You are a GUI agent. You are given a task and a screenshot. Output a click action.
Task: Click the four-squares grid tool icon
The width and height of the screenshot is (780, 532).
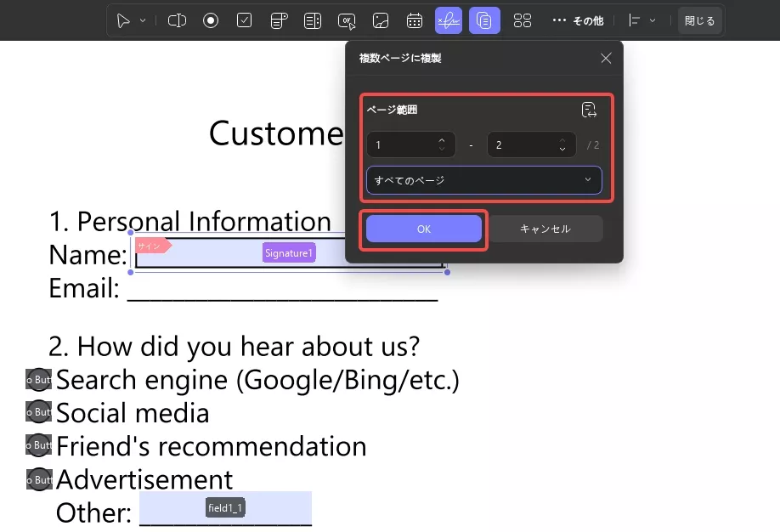tap(523, 21)
